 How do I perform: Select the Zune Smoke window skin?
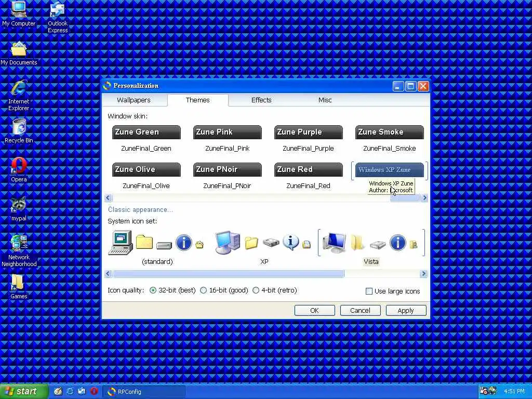390,132
